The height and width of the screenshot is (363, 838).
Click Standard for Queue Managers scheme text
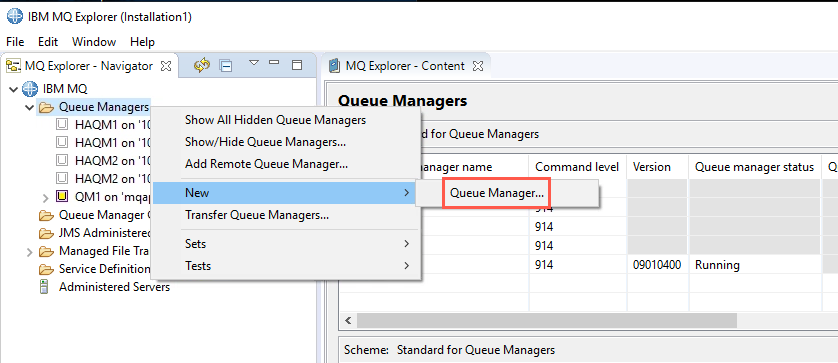pyautogui.click(x=476, y=350)
